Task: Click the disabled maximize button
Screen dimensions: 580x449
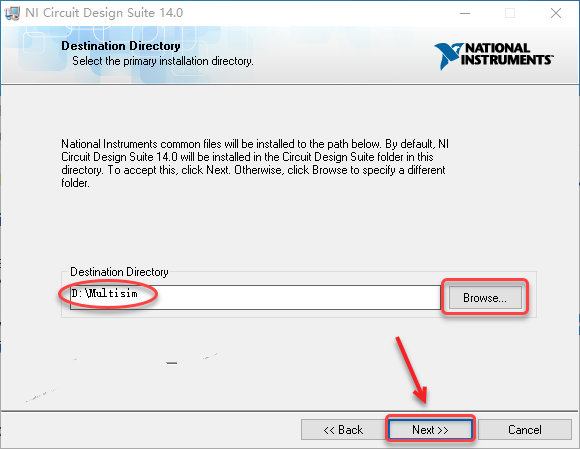Action: click(x=510, y=13)
